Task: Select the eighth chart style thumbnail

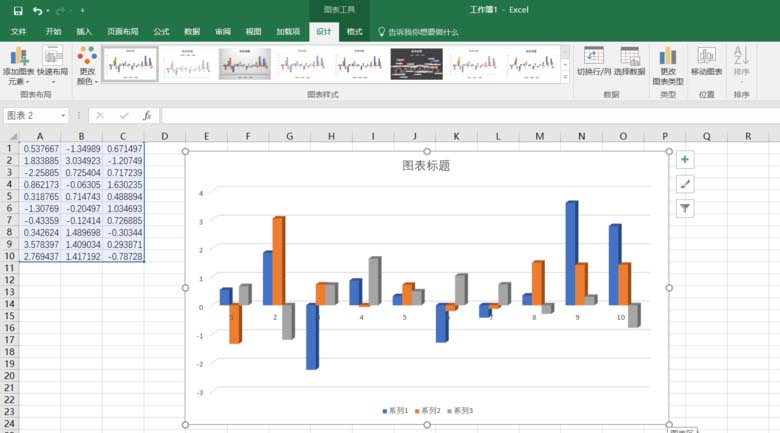Action: coord(531,64)
